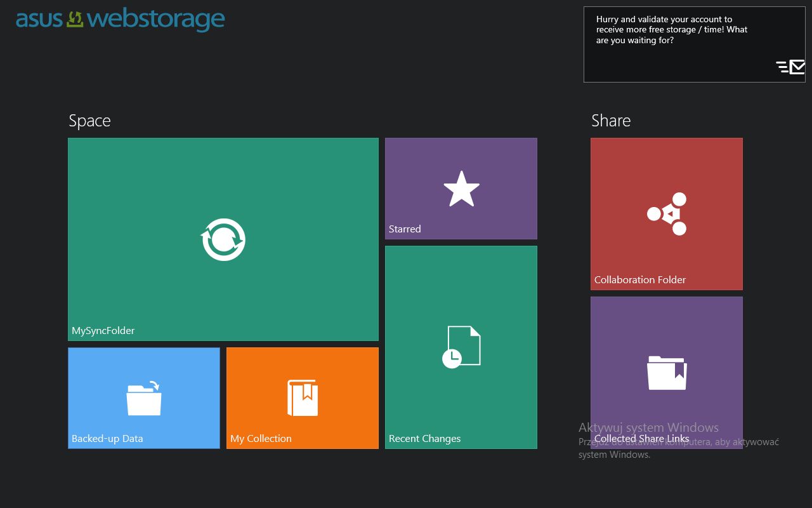The height and width of the screenshot is (508, 812).
Task: Click the bookmarked folder icon for Collected Share Links
Action: pyautogui.click(x=667, y=373)
